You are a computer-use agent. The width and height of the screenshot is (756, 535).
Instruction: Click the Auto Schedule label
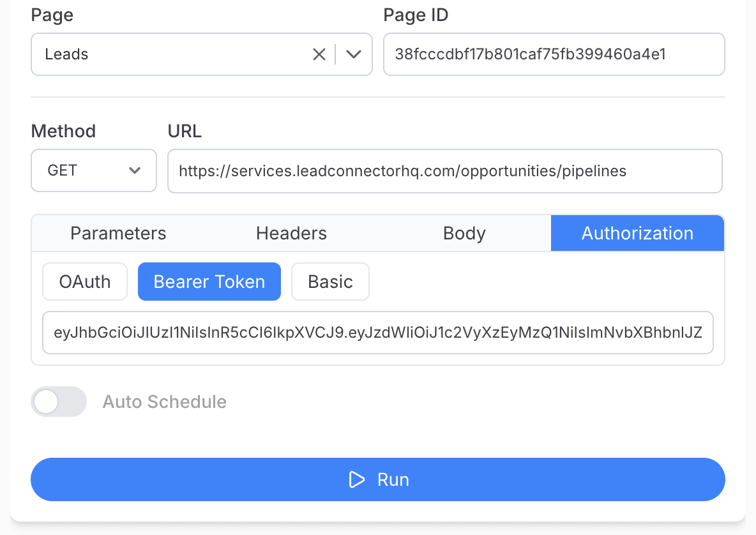point(164,402)
